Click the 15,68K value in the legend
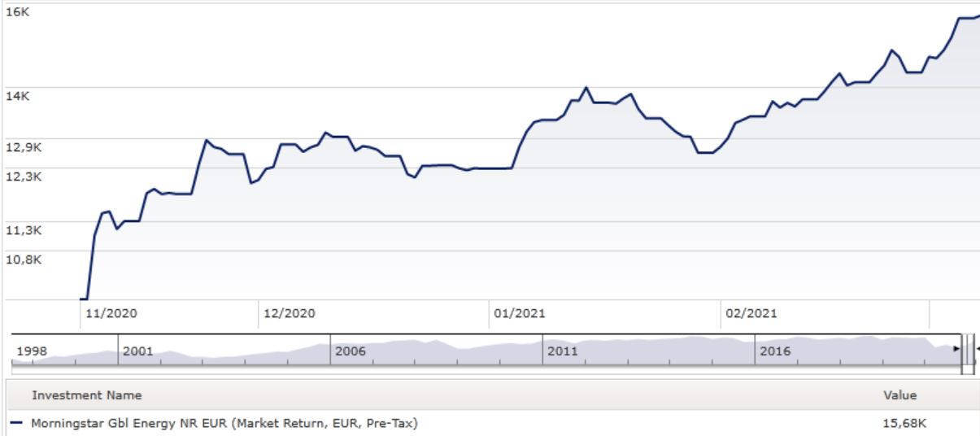Viewport: 980px width, 436px height. pos(903,422)
